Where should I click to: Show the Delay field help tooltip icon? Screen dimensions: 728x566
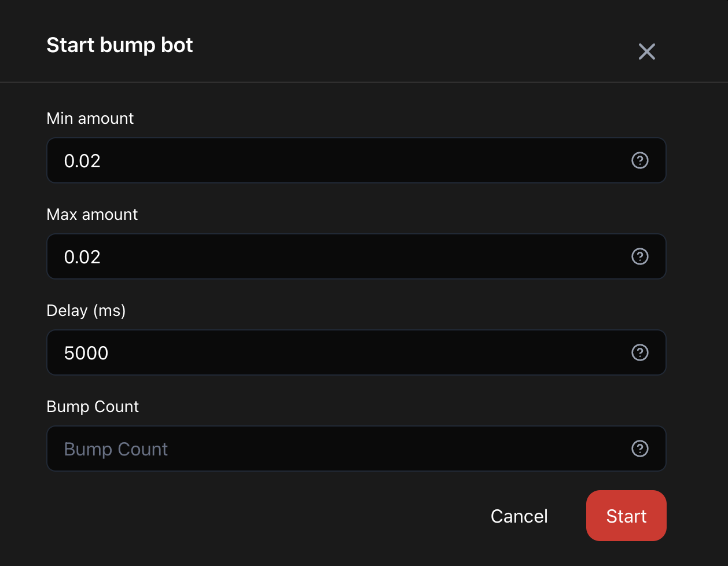[x=639, y=352]
